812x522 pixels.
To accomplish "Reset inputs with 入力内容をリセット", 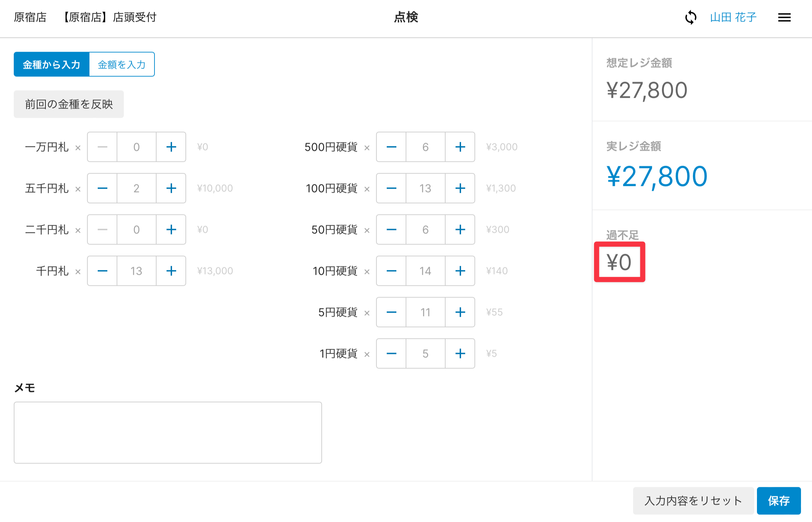I will point(693,501).
